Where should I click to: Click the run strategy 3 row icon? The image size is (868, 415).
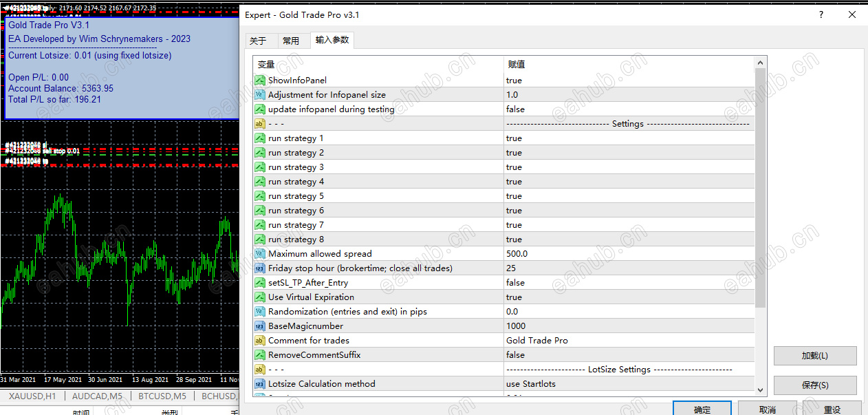coord(260,167)
